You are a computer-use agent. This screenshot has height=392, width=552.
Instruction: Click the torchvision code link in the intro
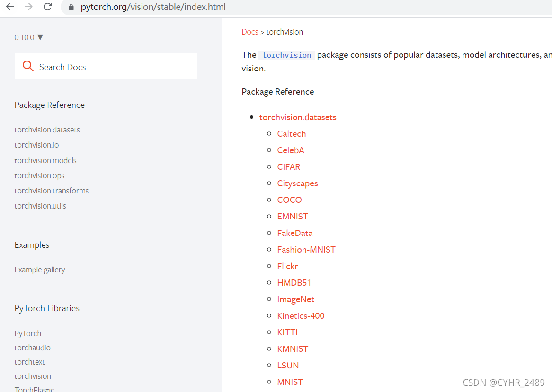point(286,55)
